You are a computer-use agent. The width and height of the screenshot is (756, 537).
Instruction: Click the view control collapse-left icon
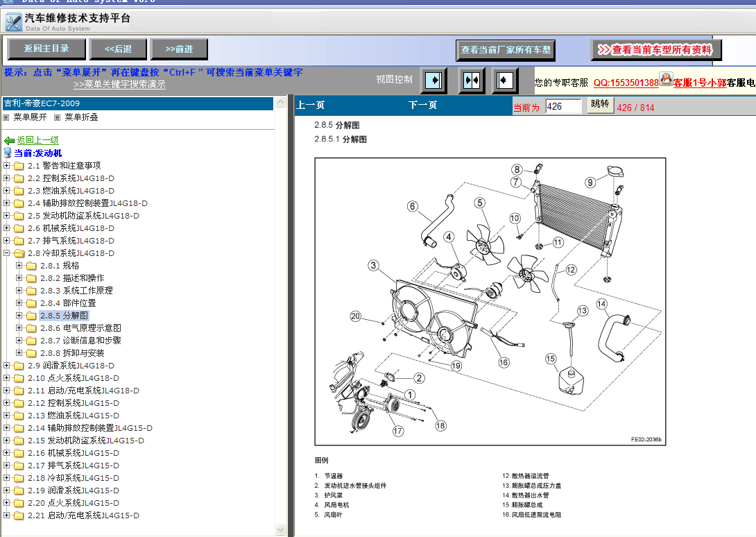[x=505, y=80]
